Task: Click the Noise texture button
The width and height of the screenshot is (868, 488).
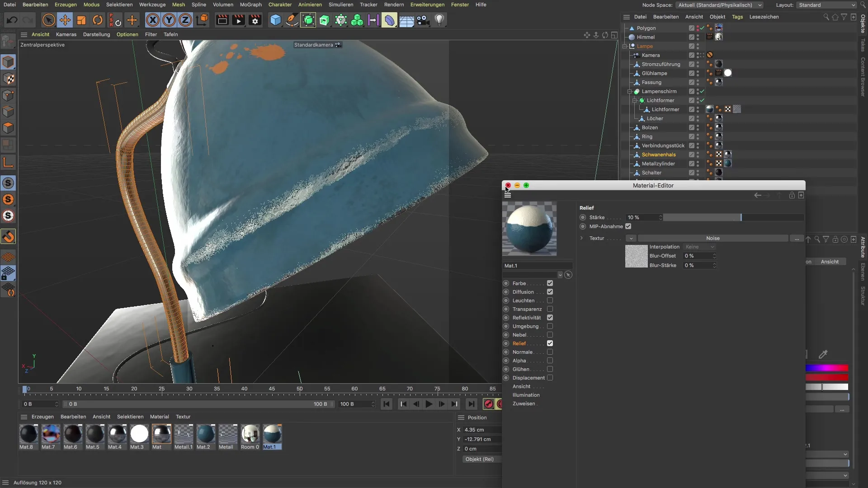Action: coord(712,238)
